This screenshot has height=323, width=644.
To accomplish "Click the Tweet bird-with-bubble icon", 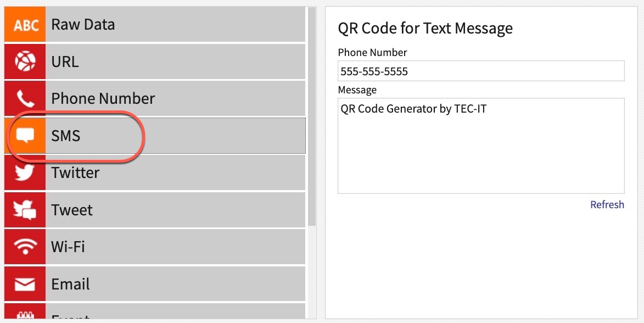I will (x=25, y=210).
